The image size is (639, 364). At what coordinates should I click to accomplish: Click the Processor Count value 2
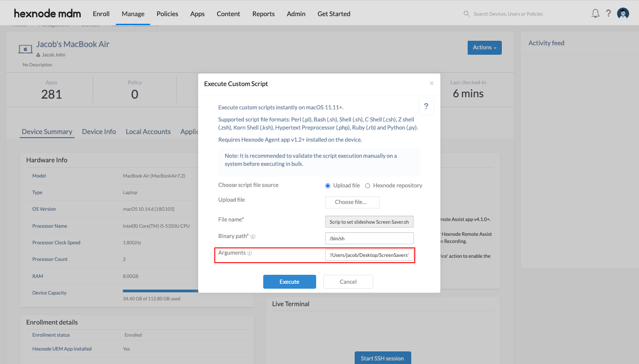(x=124, y=260)
